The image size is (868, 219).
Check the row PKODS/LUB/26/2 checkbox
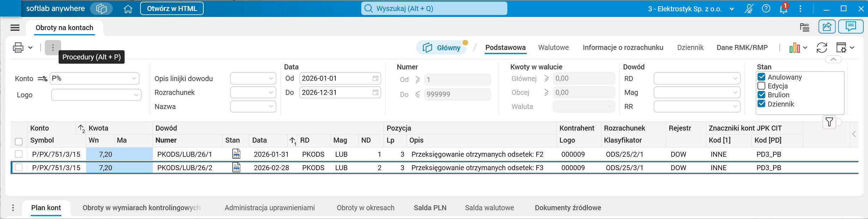tap(19, 167)
